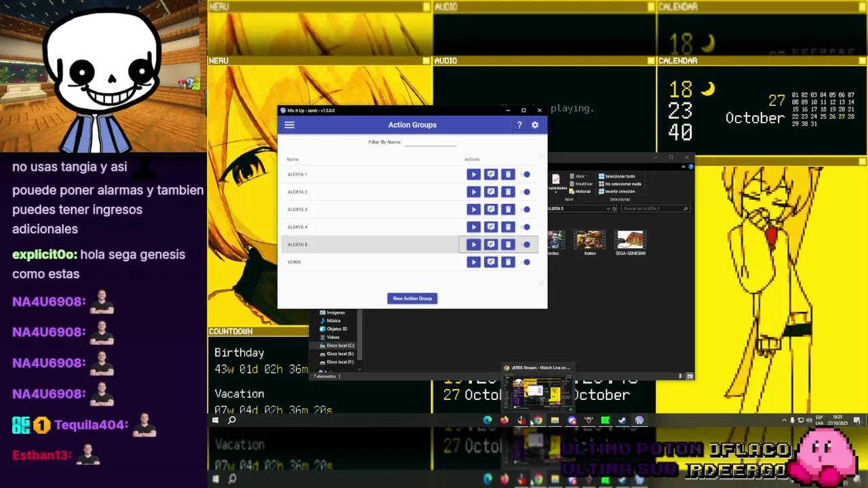Open Vídeos in navigation pane
Screen dimensions: 868x488
click(x=329, y=337)
